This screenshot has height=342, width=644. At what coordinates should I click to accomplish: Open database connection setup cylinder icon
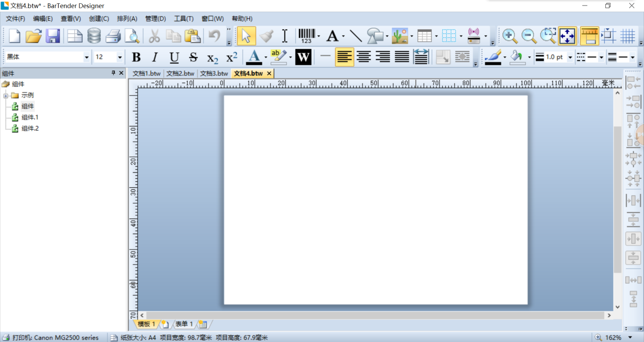[x=94, y=36]
